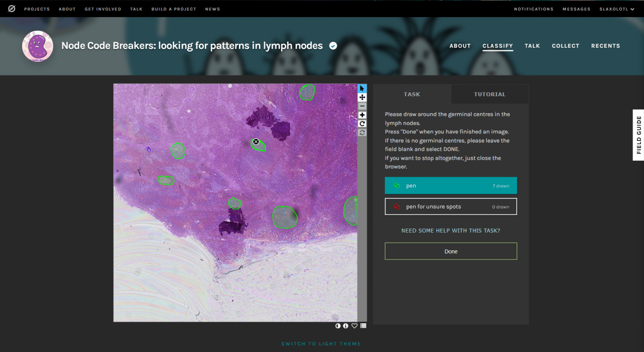Click the Done button

(451, 251)
